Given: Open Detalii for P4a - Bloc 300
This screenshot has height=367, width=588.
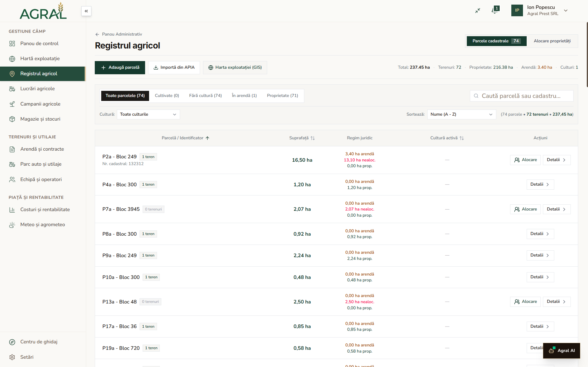Looking at the screenshot, I should coord(540,184).
